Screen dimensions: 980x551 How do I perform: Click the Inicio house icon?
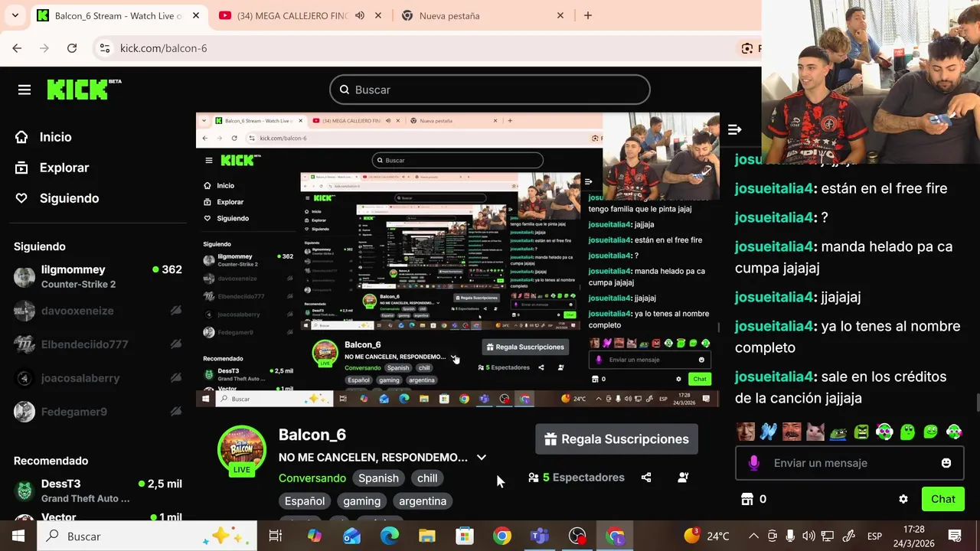[x=21, y=137]
